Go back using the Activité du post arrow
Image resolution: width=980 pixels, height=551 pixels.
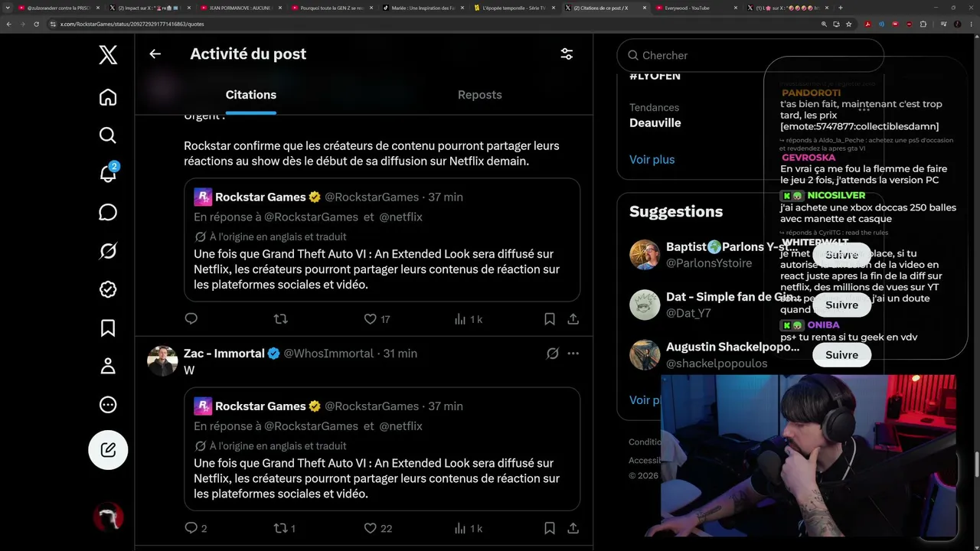155,54
